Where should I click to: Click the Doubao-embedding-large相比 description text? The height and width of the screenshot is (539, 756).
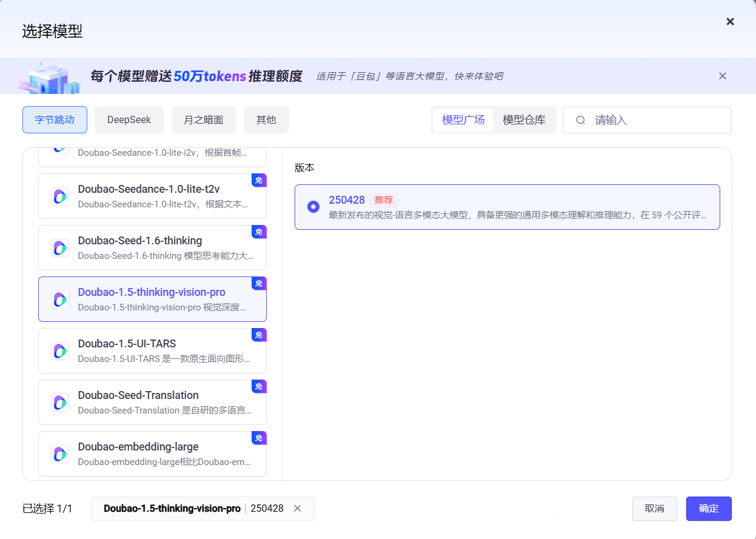(x=164, y=462)
